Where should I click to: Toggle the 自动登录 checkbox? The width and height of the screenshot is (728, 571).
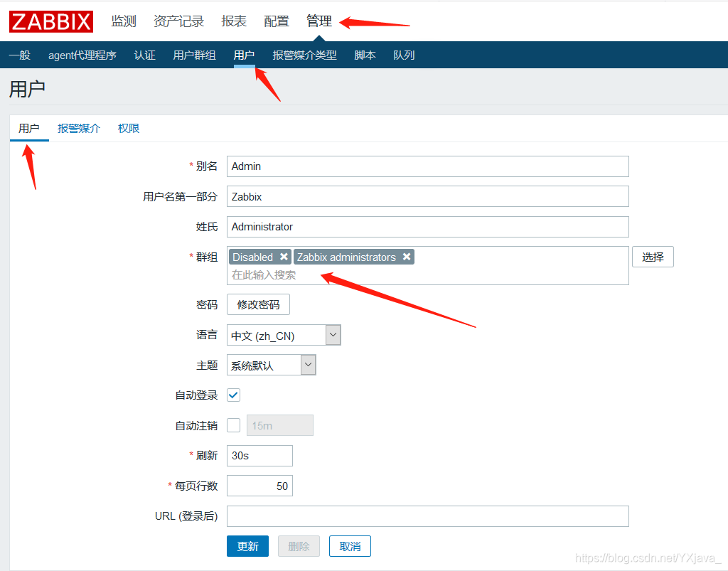pyautogui.click(x=233, y=395)
